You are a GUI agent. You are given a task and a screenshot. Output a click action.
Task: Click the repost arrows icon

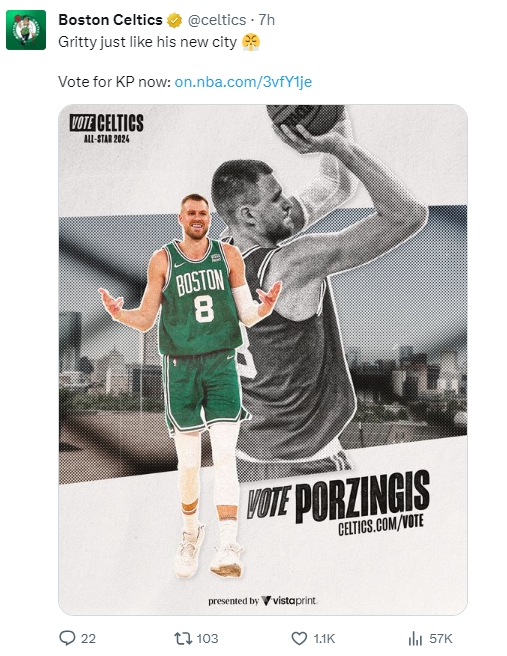[x=183, y=638]
